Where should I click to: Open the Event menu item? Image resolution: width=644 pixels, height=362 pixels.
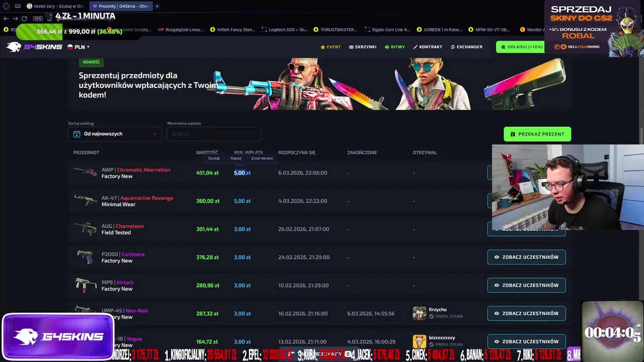tap(331, 47)
